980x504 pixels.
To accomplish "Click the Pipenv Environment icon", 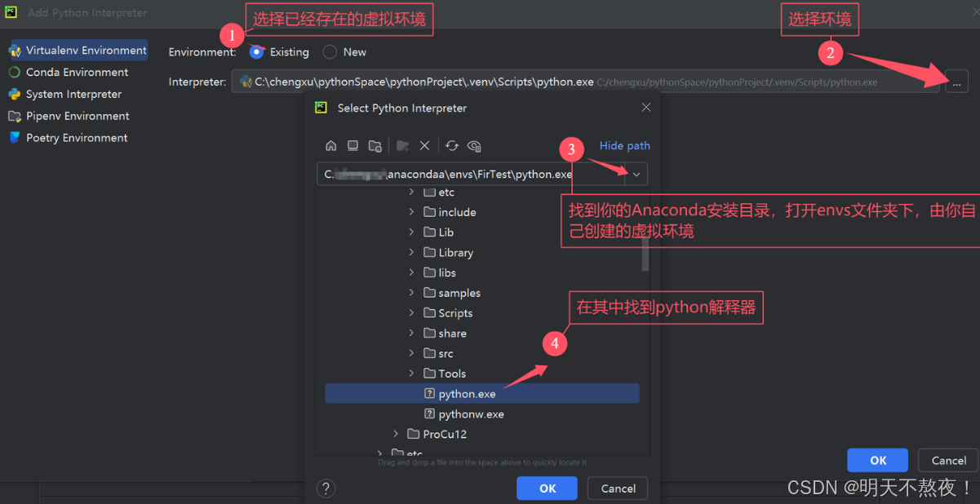I will [15, 117].
